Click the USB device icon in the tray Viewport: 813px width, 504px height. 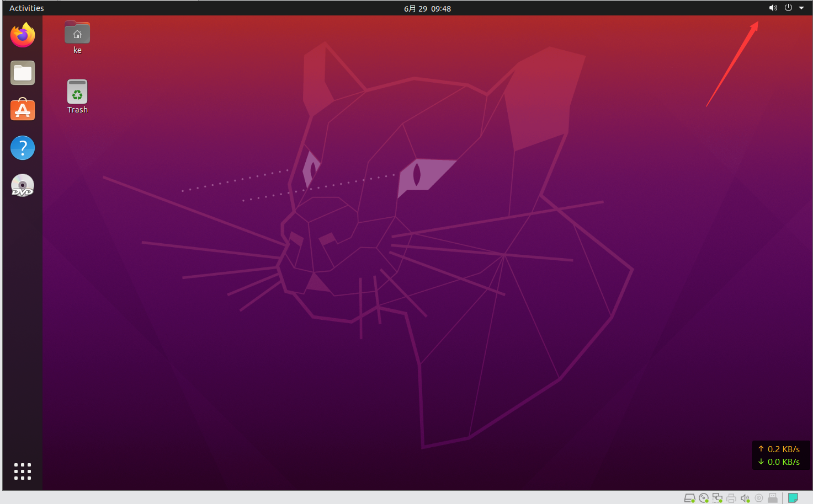coord(772,497)
